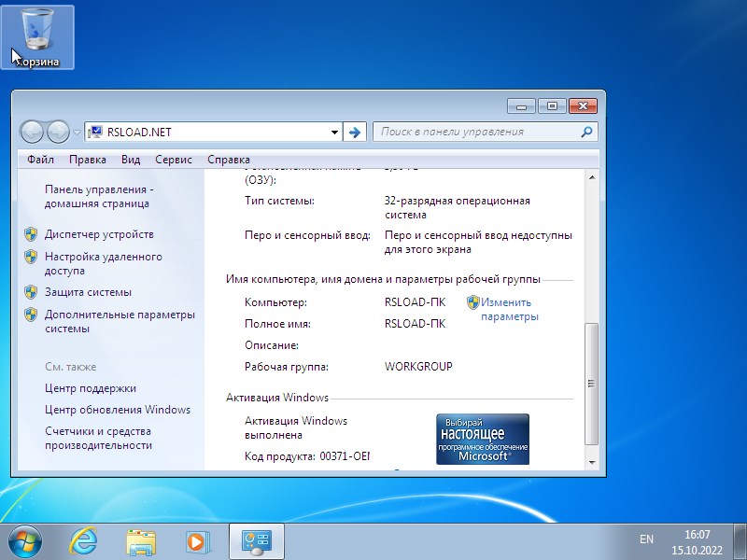
Task: Click the Тип системы label
Action: click(279, 201)
